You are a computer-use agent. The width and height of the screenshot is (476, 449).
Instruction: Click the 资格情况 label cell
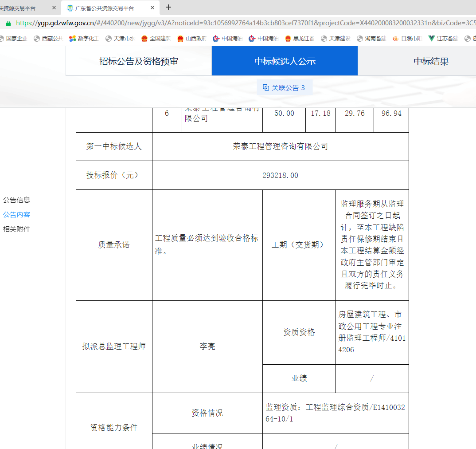click(207, 413)
